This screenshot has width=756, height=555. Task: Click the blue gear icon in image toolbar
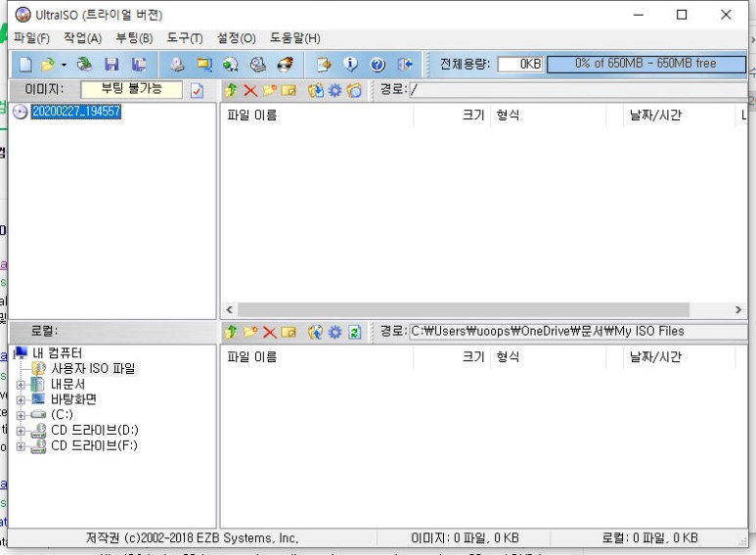pyautogui.click(x=335, y=90)
